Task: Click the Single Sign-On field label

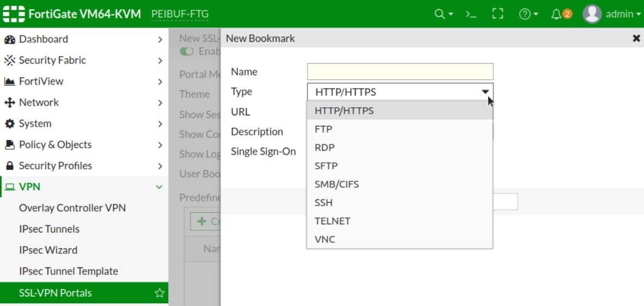Action: (263, 151)
